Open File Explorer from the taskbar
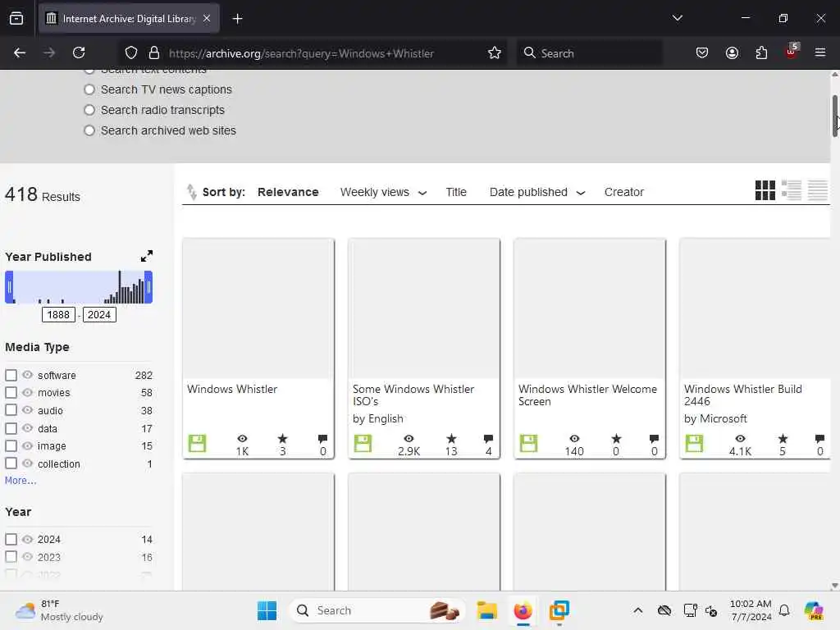 487,610
